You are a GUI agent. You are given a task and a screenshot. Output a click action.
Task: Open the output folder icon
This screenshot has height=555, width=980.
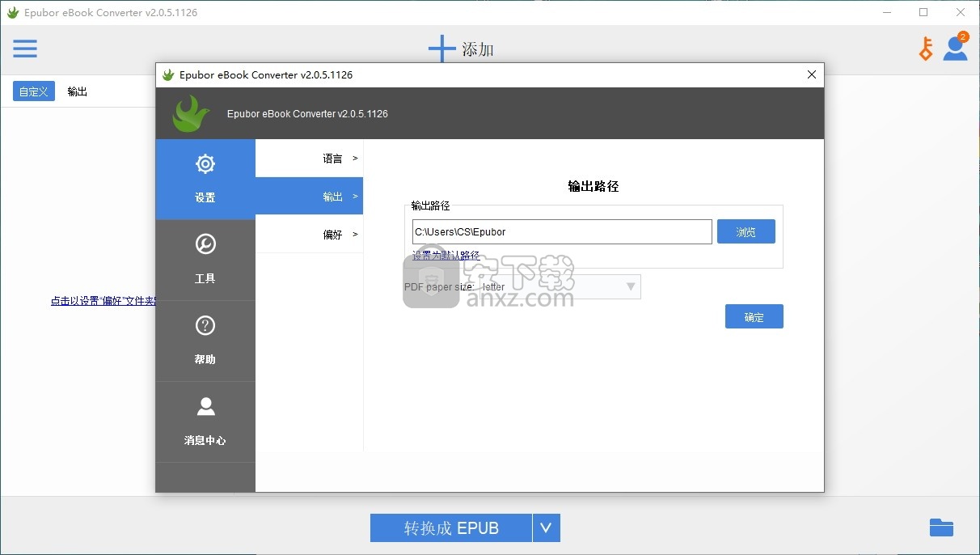point(941,527)
